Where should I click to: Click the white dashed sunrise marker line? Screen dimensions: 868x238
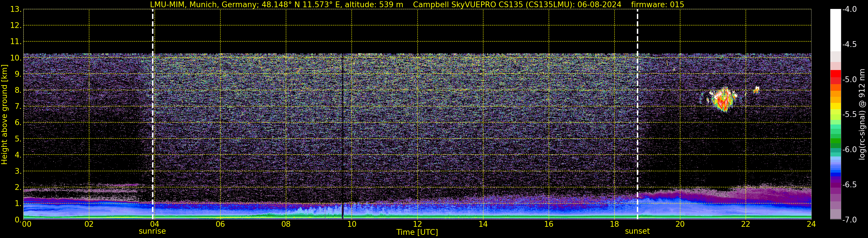tap(153, 114)
